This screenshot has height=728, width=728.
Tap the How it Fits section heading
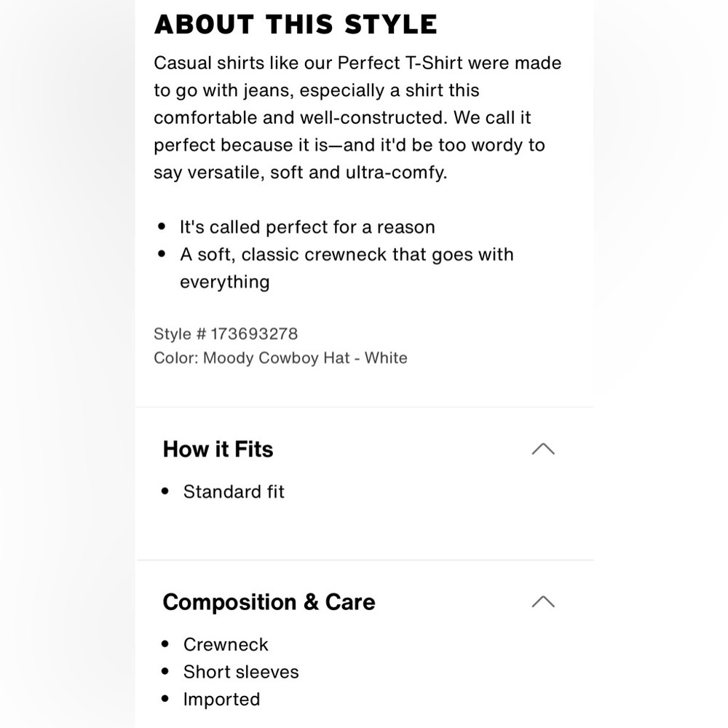(x=218, y=449)
